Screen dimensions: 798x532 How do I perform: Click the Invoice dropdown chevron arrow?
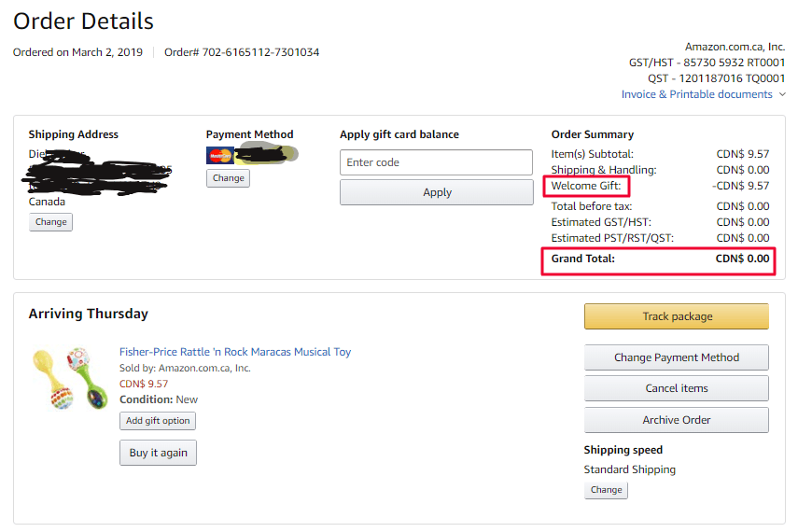782,94
